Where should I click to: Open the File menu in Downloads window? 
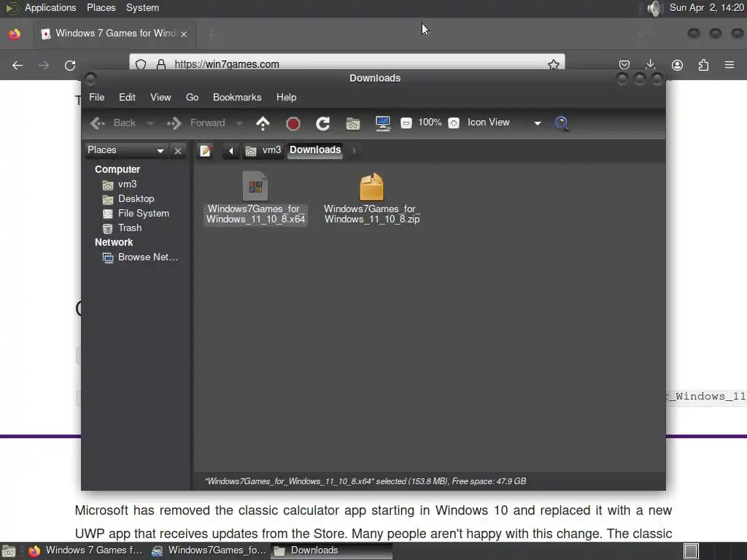tap(96, 97)
